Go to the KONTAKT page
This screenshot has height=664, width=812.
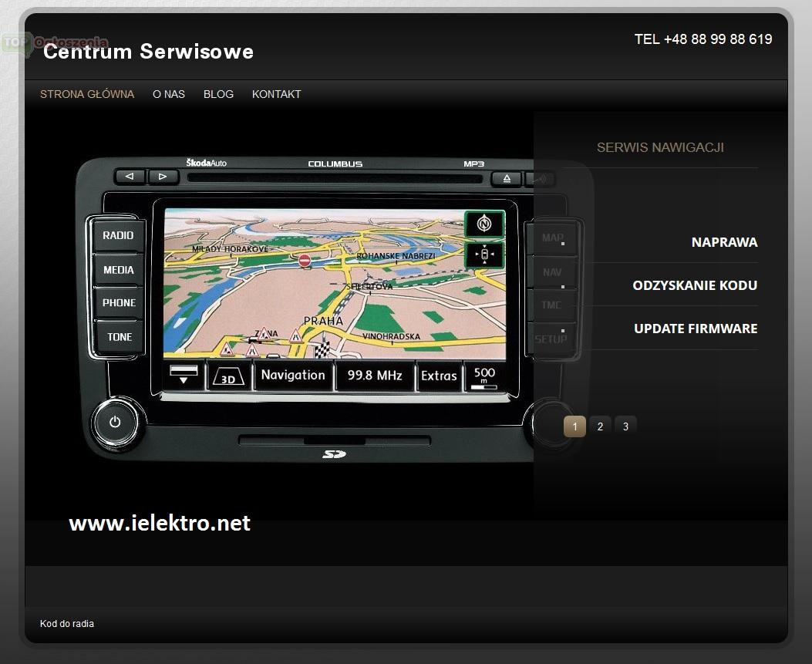pyautogui.click(x=276, y=94)
